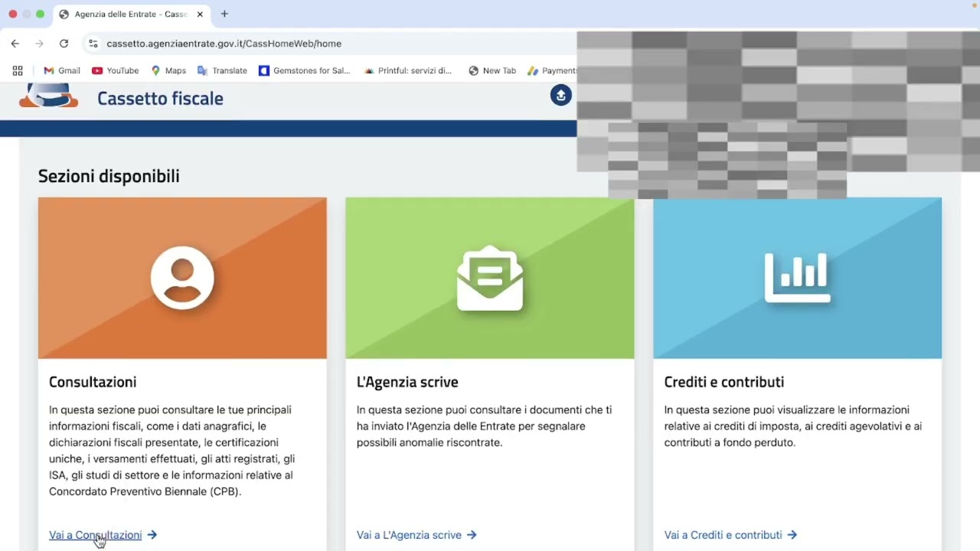Viewport: 980px width, 551px height.
Task: Open a new browser tab with plus
Action: click(224, 14)
